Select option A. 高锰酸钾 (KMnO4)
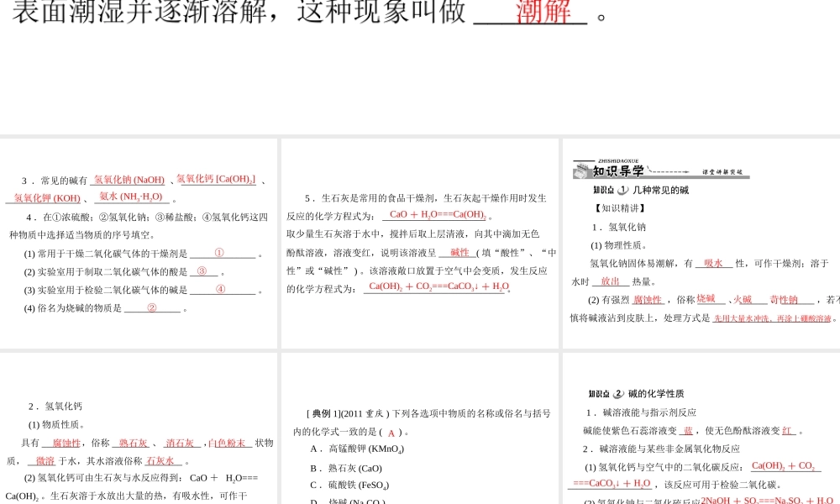Image resolution: width=840 pixels, height=504 pixels. 357,449
